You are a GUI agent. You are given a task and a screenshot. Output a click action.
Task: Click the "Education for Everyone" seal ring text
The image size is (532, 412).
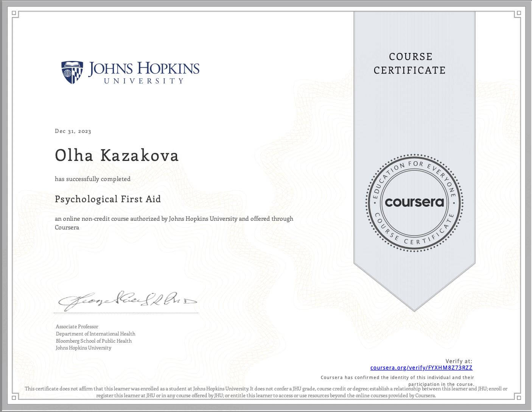[x=414, y=165]
